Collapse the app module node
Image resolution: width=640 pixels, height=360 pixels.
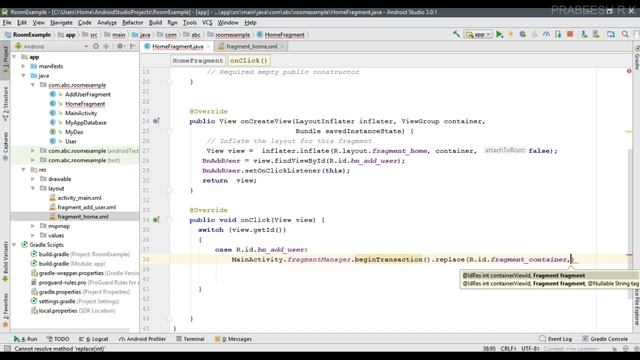point(14,57)
